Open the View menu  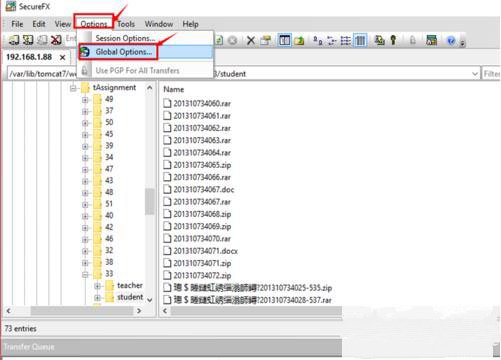pyautogui.click(x=63, y=24)
